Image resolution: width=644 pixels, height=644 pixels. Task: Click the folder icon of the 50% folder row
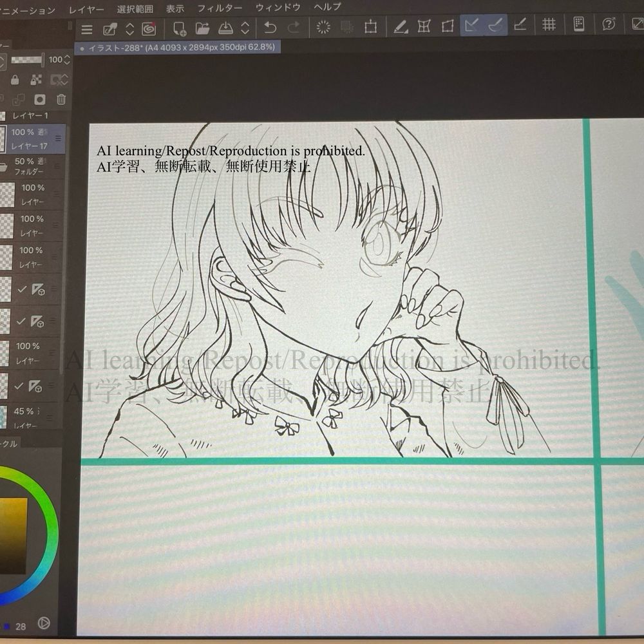[3, 167]
